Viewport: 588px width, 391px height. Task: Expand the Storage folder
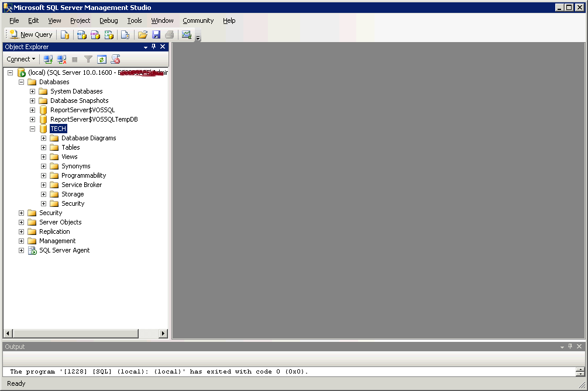[43, 195]
